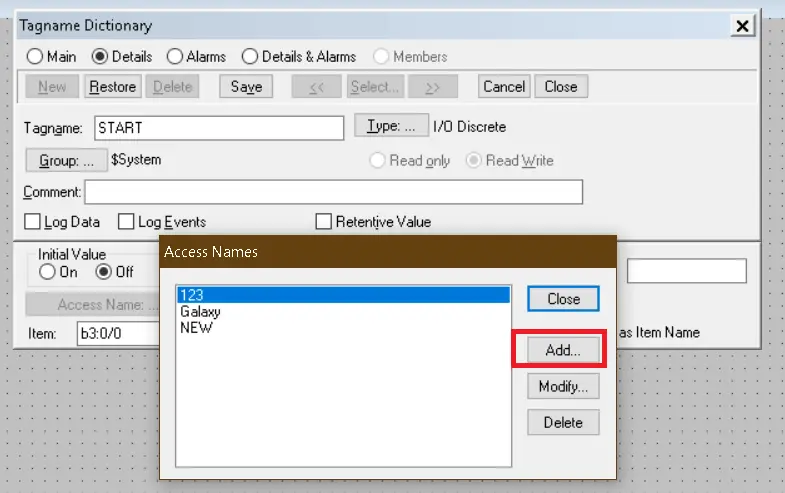Toggle the Retentive Value checkbox
Viewport: 785px width, 493px height.
tap(323, 221)
